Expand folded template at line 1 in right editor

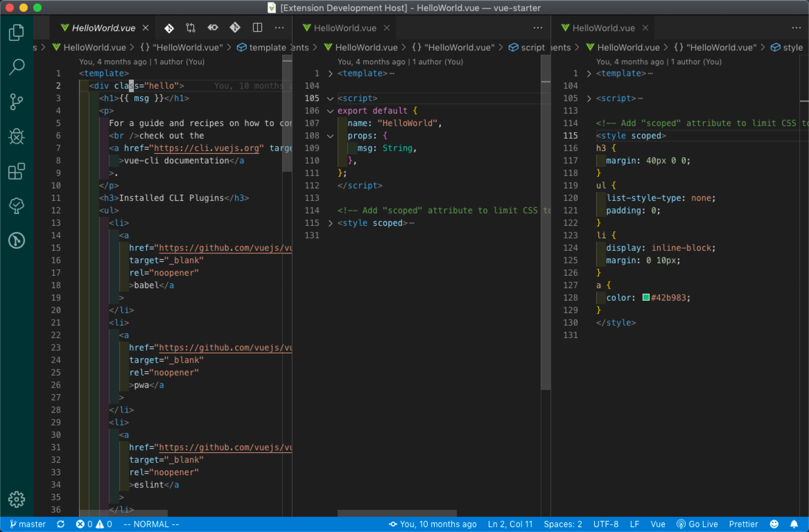point(589,73)
